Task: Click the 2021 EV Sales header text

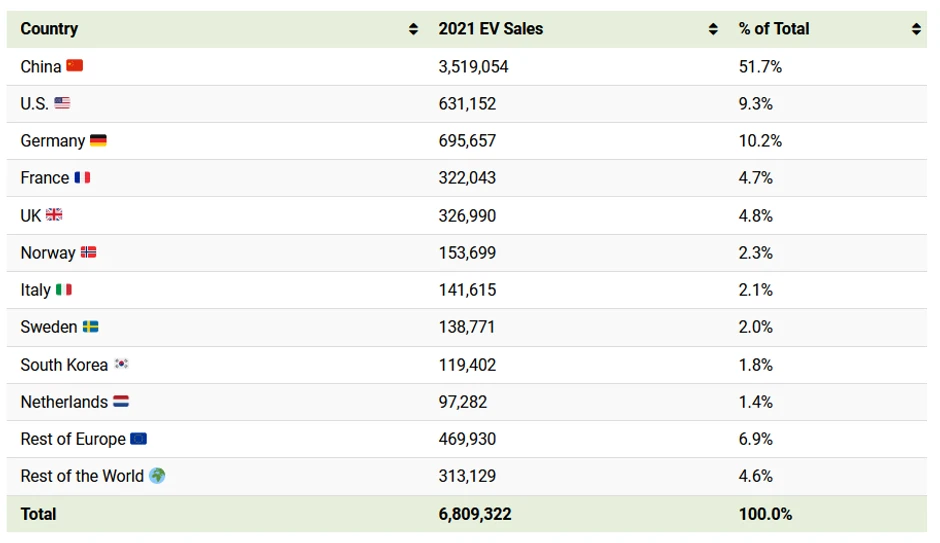Action: click(x=490, y=29)
